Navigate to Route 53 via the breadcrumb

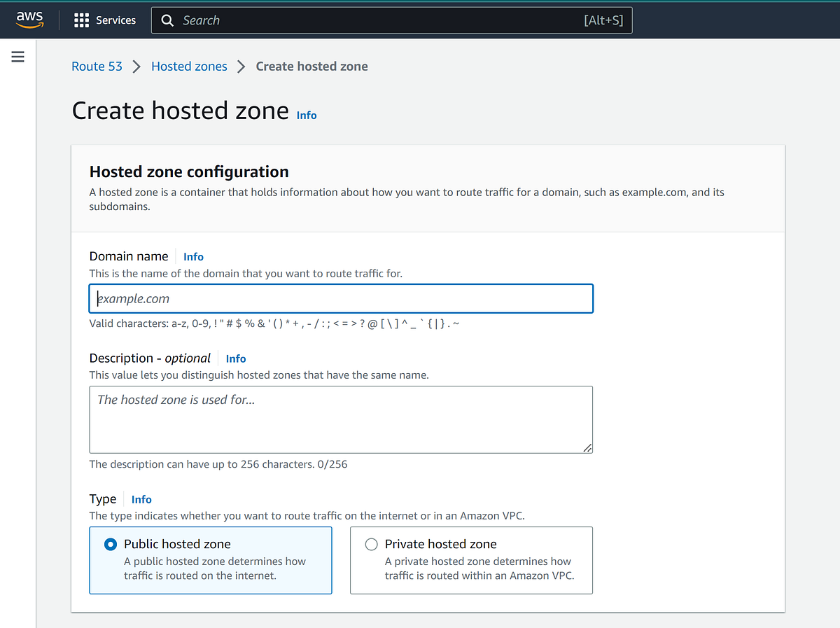97,66
